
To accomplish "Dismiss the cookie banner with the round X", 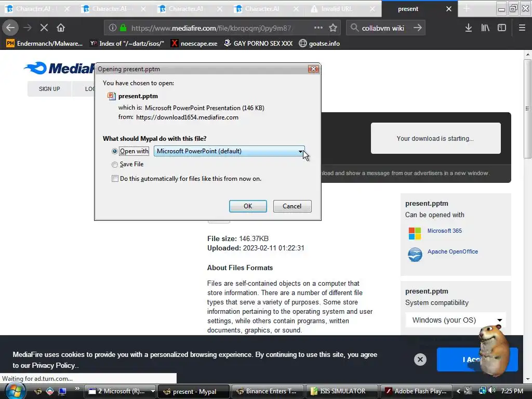I will click(x=420, y=360).
